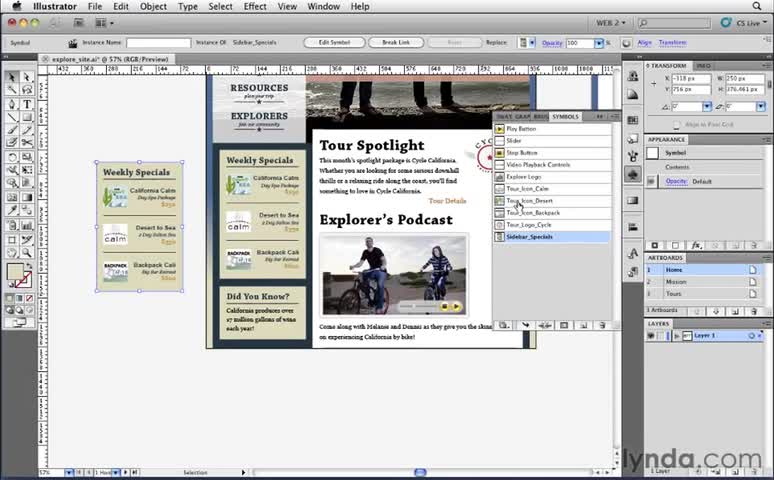
Task: Click Delete Symbol trash icon
Action: [602, 325]
